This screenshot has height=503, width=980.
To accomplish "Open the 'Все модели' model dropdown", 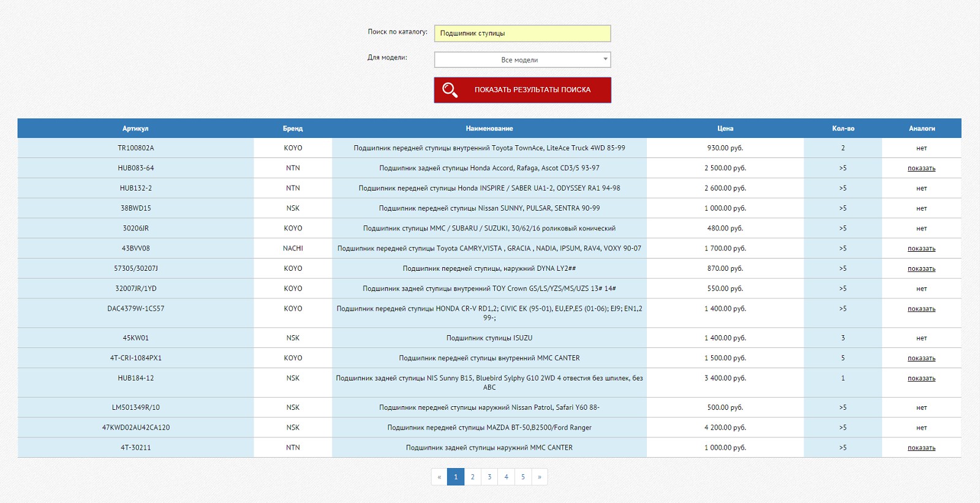I will coord(522,59).
